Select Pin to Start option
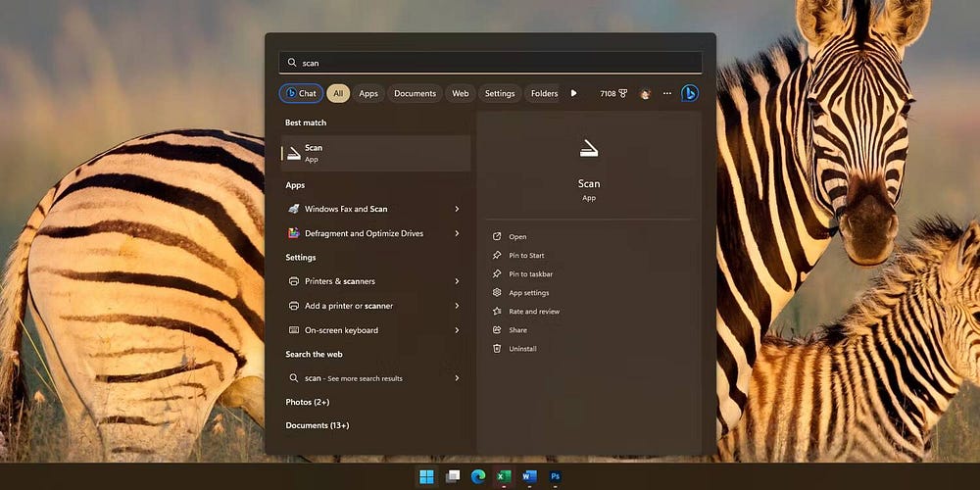Image resolution: width=980 pixels, height=490 pixels. (x=526, y=256)
